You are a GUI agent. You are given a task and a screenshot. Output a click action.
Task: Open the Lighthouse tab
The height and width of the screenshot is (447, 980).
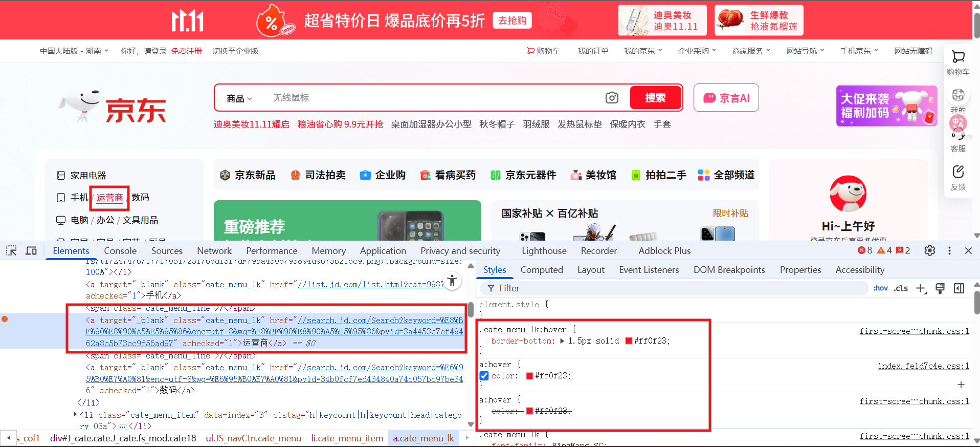coord(544,250)
